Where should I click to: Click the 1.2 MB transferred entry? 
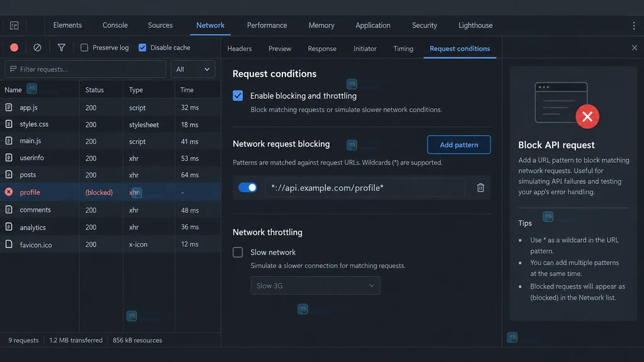[x=76, y=340]
